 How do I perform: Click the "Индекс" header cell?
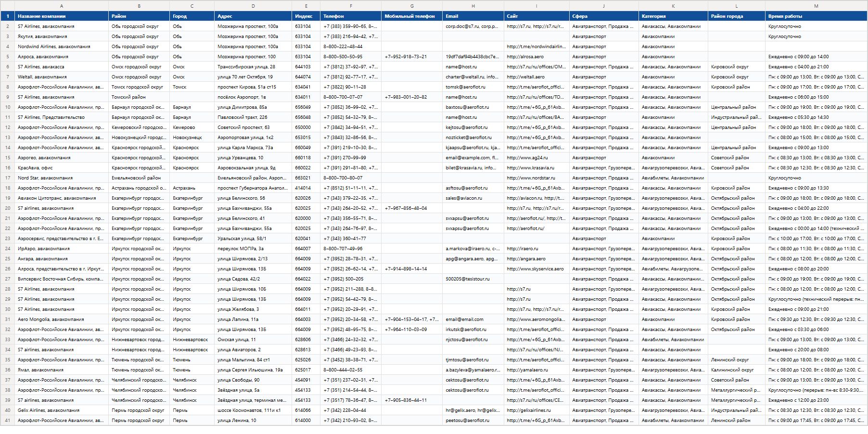pos(306,16)
